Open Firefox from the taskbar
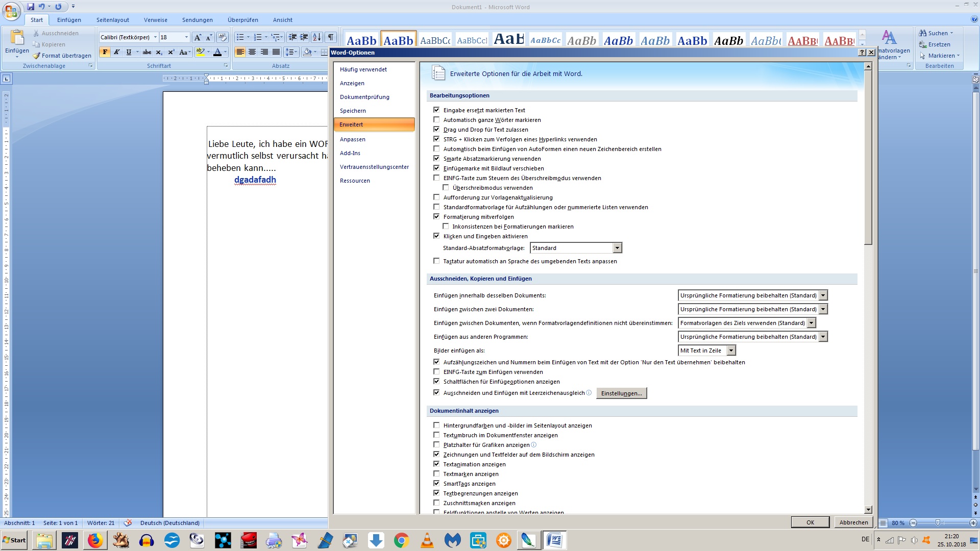 [x=95, y=540]
